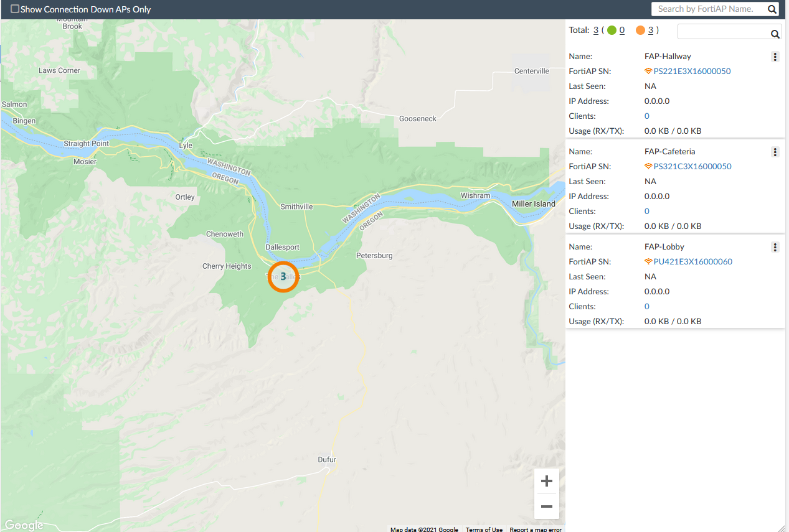The width and height of the screenshot is (789, 532).
Task: Click the orange cluster marker with 3 APs
Action: click(x=283, y=277)
